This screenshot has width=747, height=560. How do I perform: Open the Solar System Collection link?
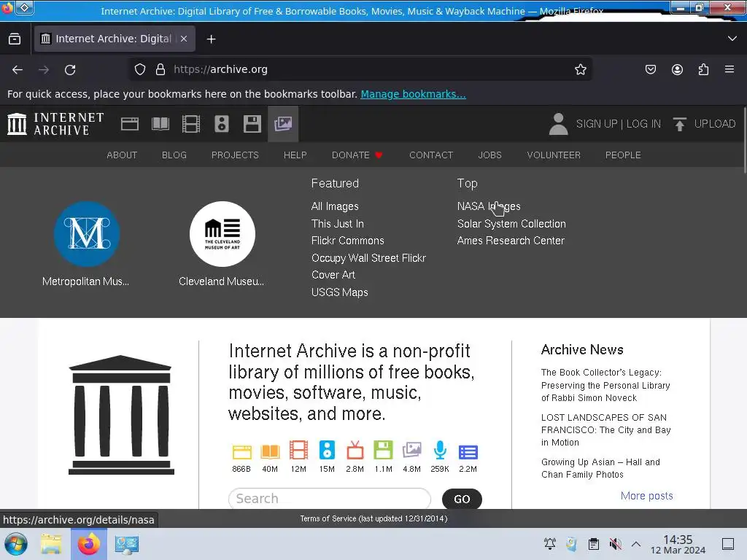[x=511, y=224]
